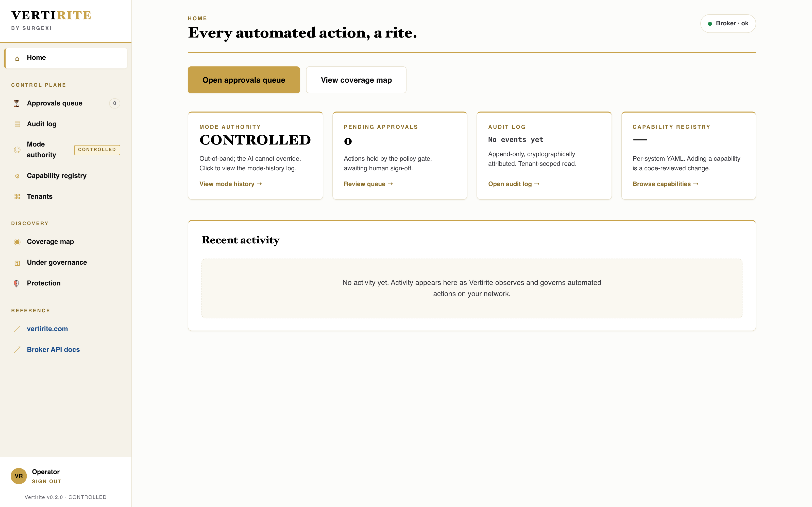Click the Broker ok status pill
The image size is (812, 507).
pos(728,24)
